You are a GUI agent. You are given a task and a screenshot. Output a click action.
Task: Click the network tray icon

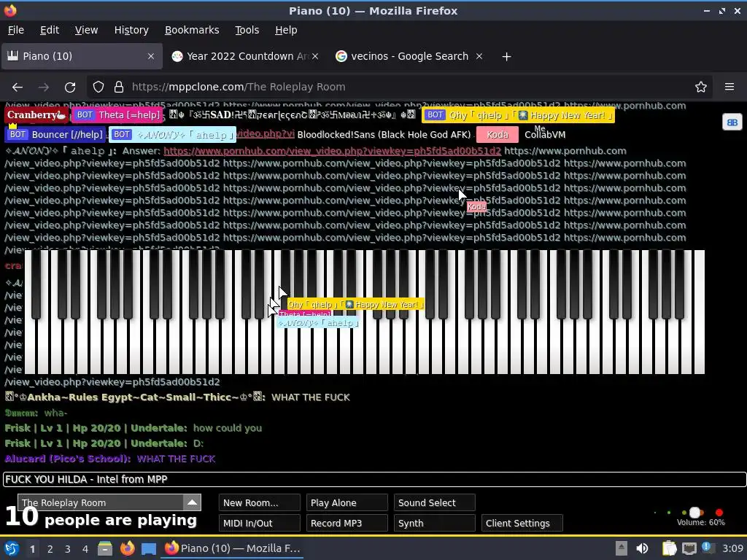pyautogui.click(x=689, y=548)
